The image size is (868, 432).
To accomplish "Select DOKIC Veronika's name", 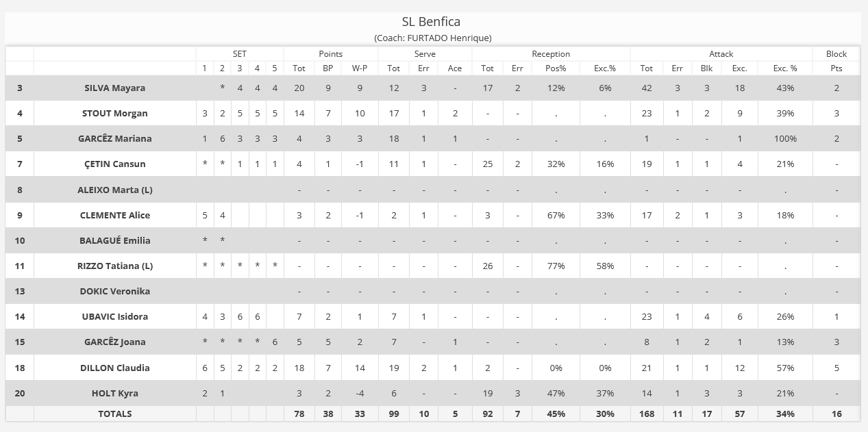I will point(114,291).
